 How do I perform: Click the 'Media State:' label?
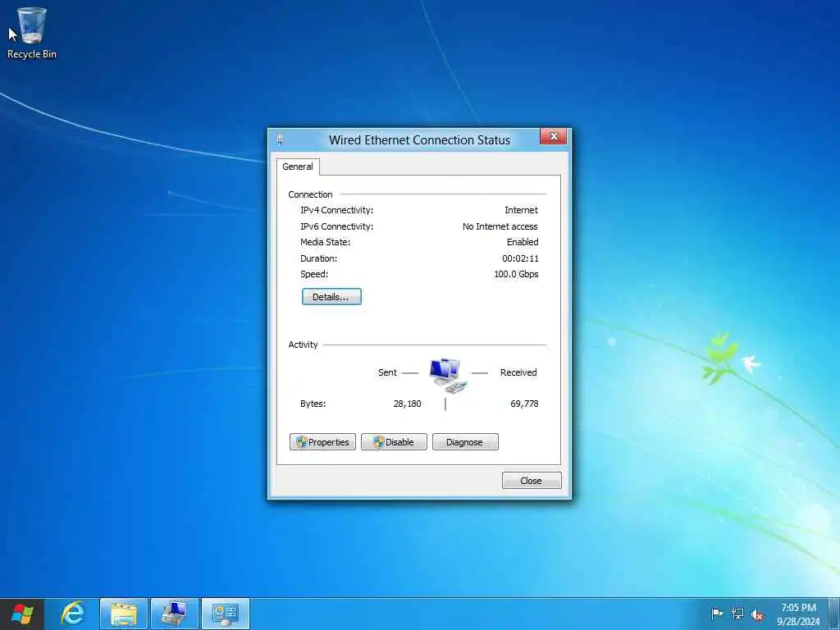point(325,242)
